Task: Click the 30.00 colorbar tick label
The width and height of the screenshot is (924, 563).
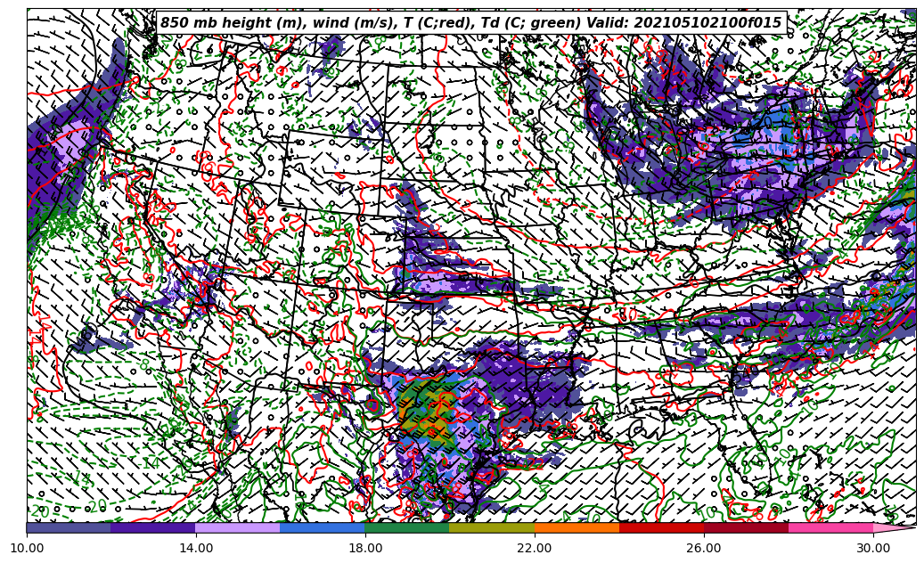Action: pos(873,549)
